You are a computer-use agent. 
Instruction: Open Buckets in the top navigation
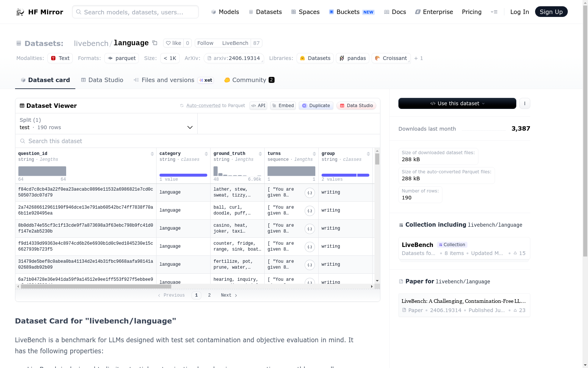(351, 12)
